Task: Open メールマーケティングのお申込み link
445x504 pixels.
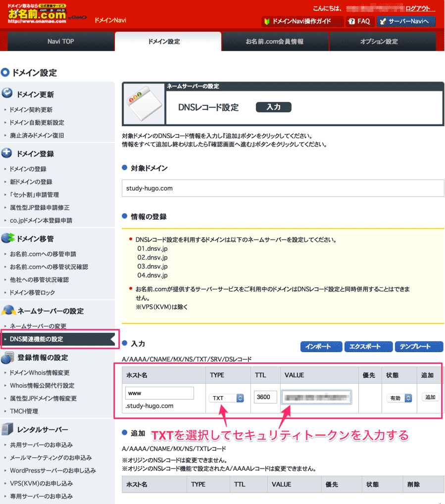Action: [x=51, y=458]
